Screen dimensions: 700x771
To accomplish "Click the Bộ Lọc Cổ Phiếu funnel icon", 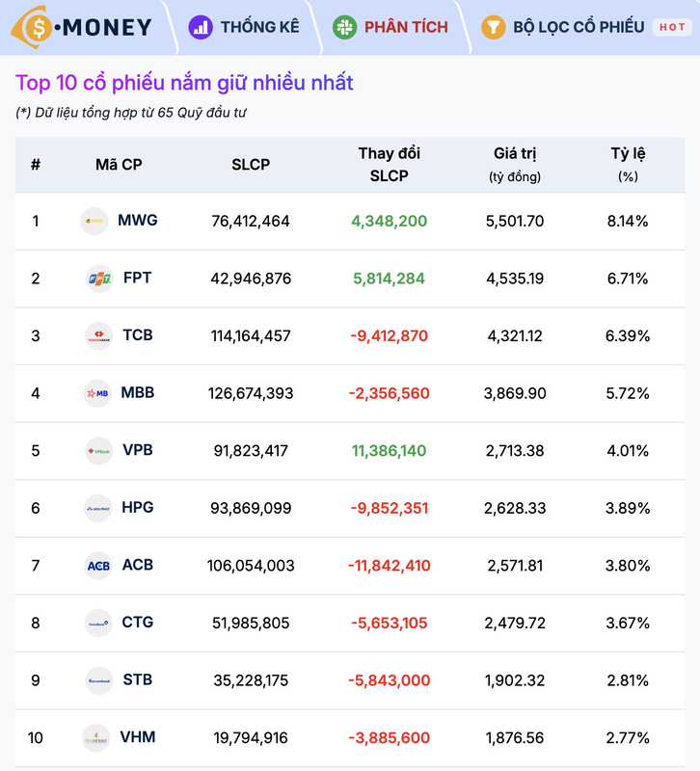I will click(493, 27).
